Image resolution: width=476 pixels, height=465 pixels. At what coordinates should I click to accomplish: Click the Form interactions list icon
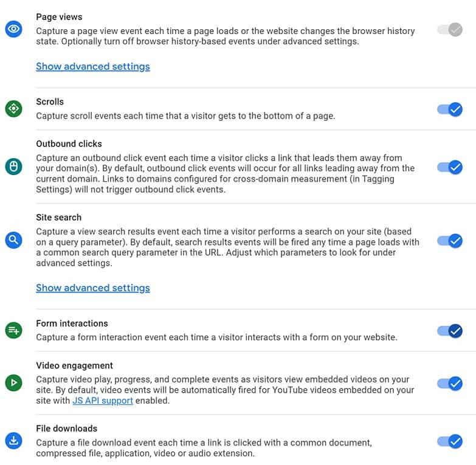pos(13,330)
